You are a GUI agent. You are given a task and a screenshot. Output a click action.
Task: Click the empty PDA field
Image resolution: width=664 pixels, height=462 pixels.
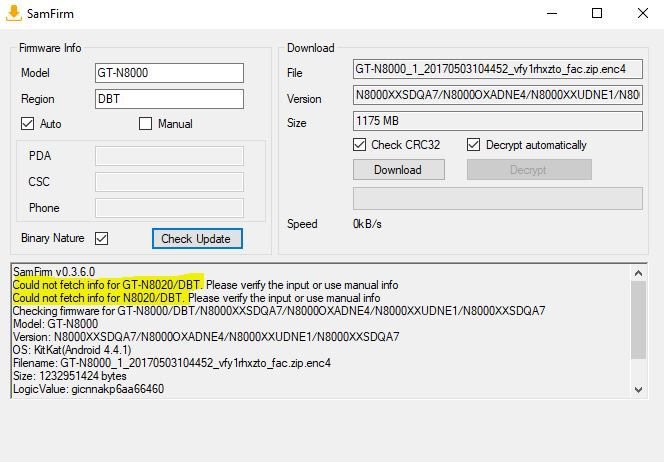coord(169,156)
